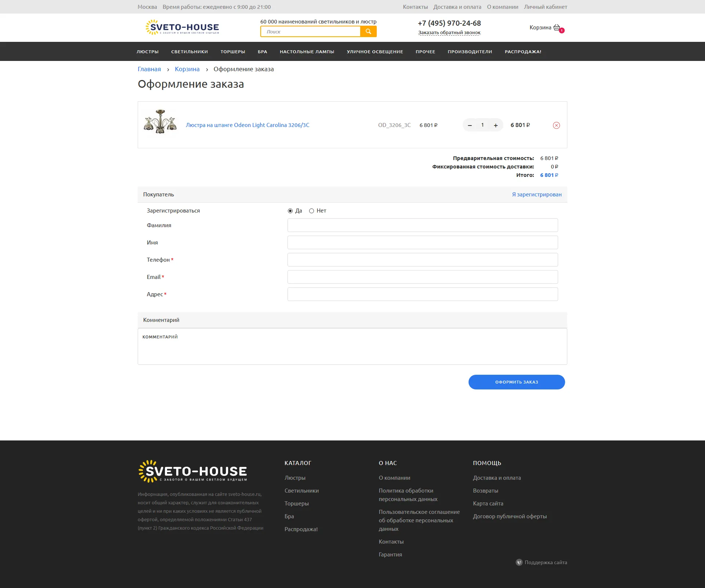Screen dimensions: 705x588
Task: Click the orange search magnifier button
Action: [x=368, y=32]
